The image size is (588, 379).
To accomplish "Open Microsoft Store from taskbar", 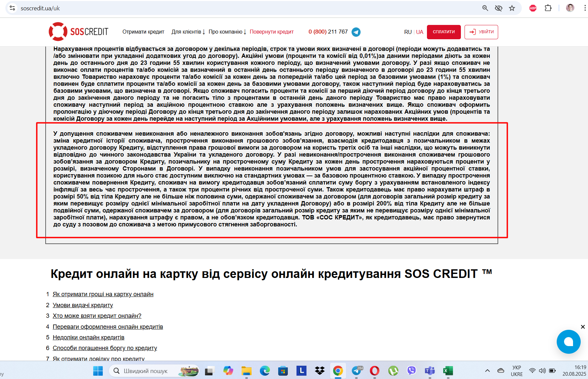I will 283,371.
